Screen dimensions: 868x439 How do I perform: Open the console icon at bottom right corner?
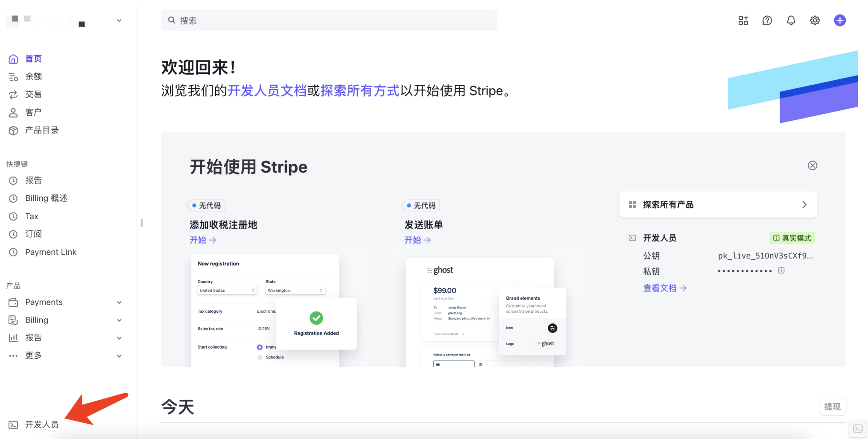pos(858,429)
